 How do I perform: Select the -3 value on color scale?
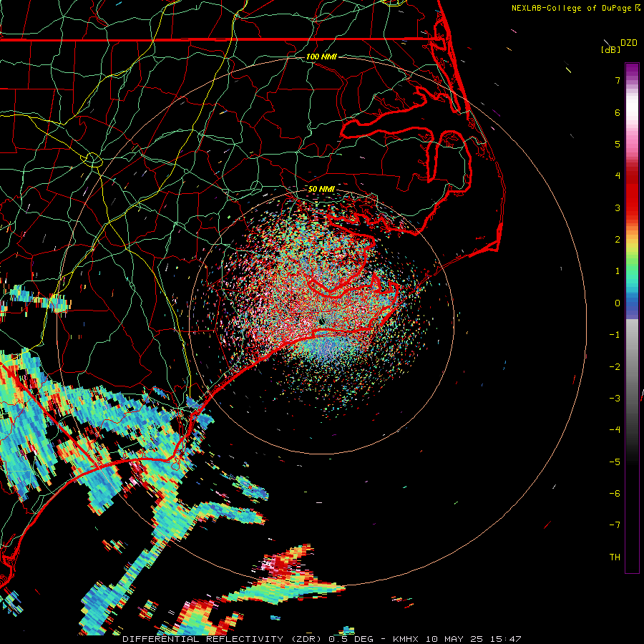click(x=615, y=399)
